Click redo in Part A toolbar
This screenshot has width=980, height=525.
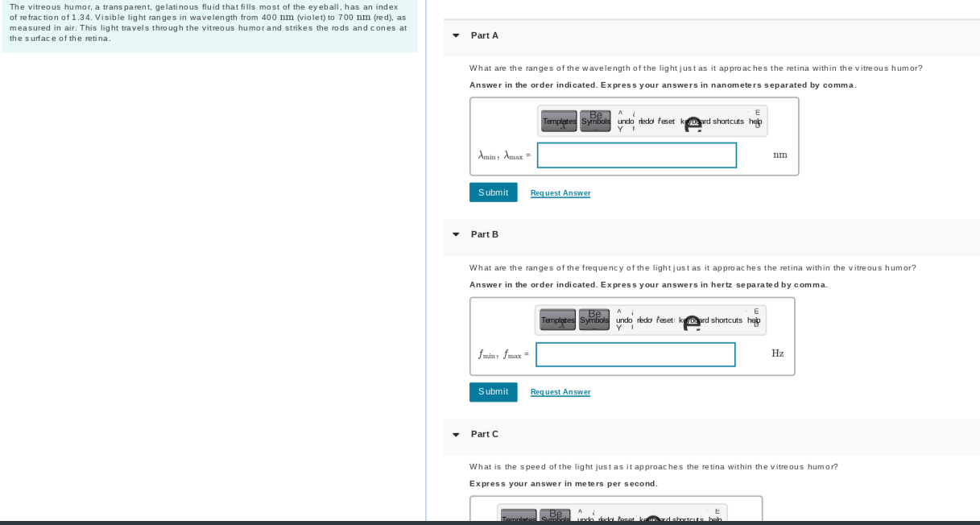[646, 121]
